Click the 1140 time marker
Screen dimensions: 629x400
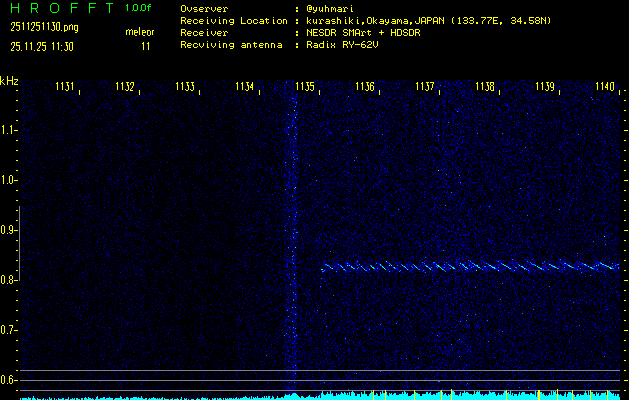pyautogui.click(x=604, y=88)
